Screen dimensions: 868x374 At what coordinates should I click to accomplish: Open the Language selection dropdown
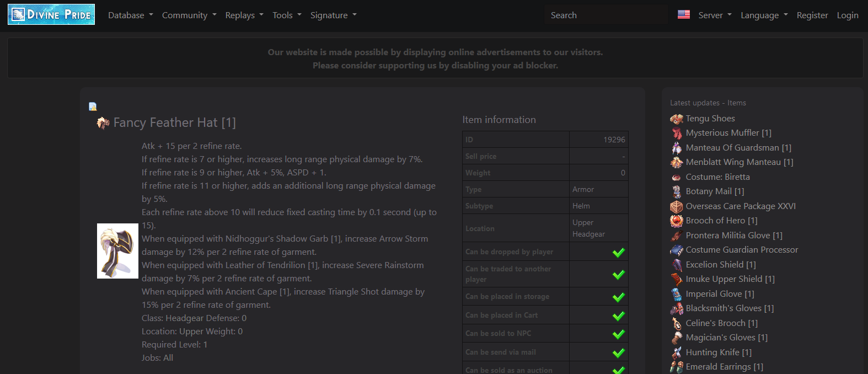click(x=764, y=15)
